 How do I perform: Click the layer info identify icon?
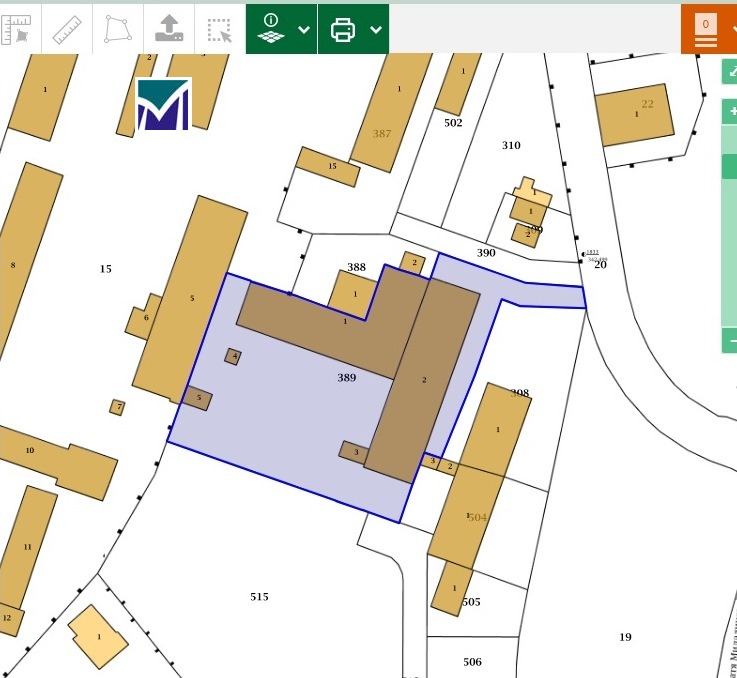coord(270,29)
